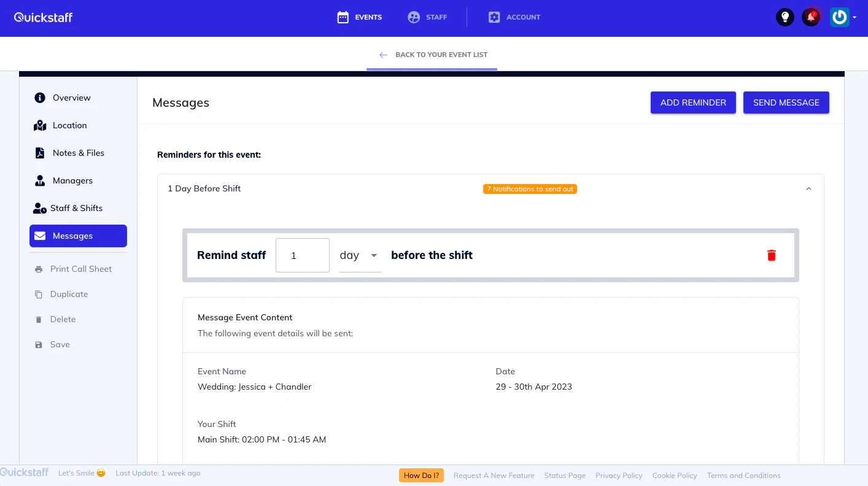Screen dimensions: 868x486
Task: Collapse the 1 Day Before Shift reminder
Action: pos(808,189)
